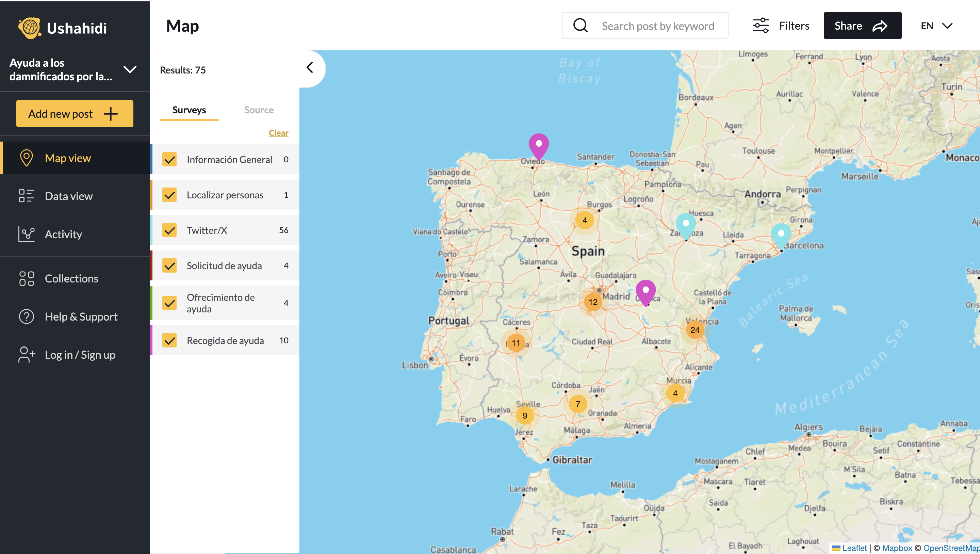Image resolution: width=980 pixels, height=554 pixels.
Task: Click the Collections grid icon
Action: (26, 278)
